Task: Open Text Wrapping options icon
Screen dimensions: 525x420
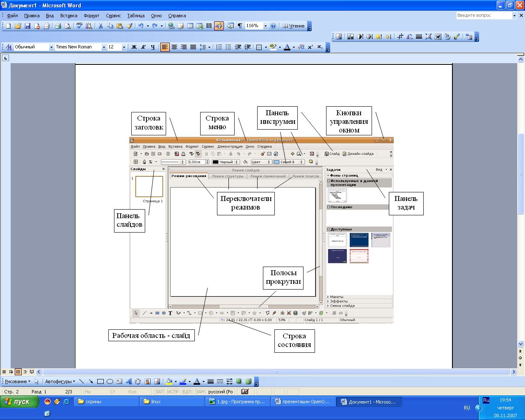Action: pos(438,37)
